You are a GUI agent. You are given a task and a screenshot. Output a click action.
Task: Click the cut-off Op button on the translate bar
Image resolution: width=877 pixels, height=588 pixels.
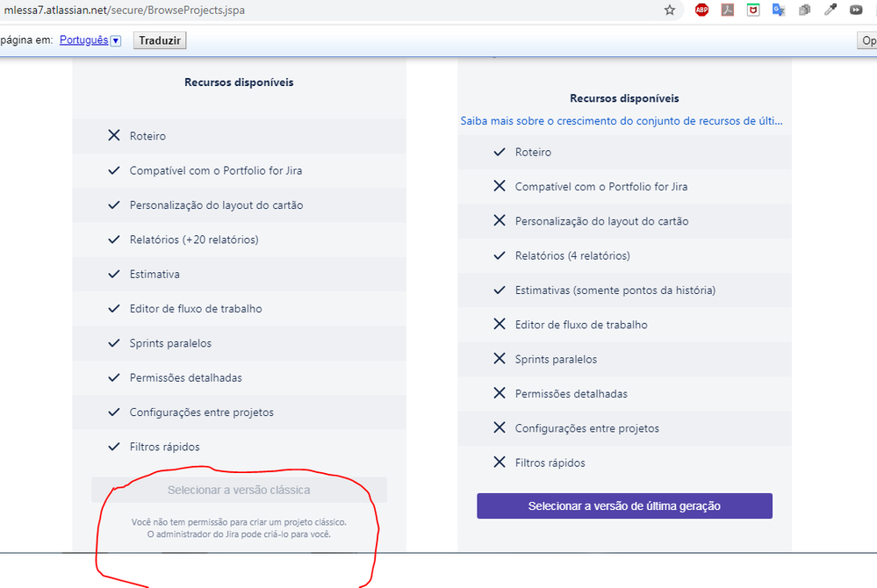(x=867, y=40)
